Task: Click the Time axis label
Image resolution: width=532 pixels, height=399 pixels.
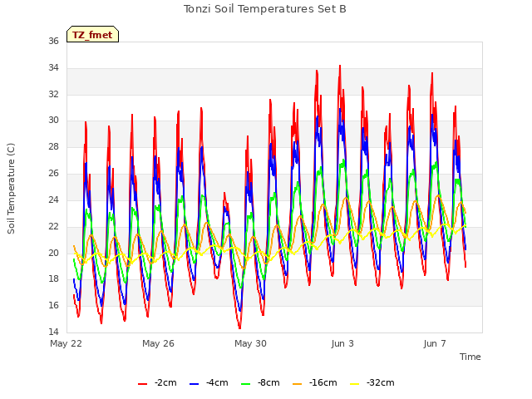Action: point(470,357)
